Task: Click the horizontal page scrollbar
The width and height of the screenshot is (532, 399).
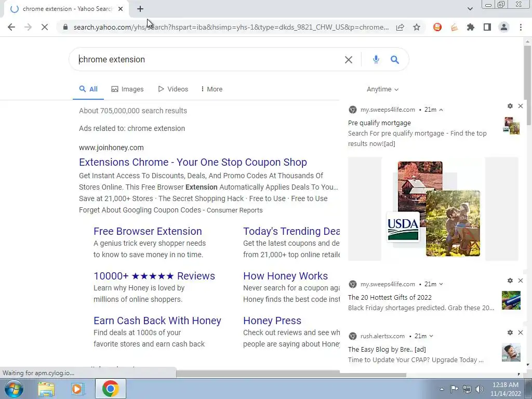Action: [291, 374]
